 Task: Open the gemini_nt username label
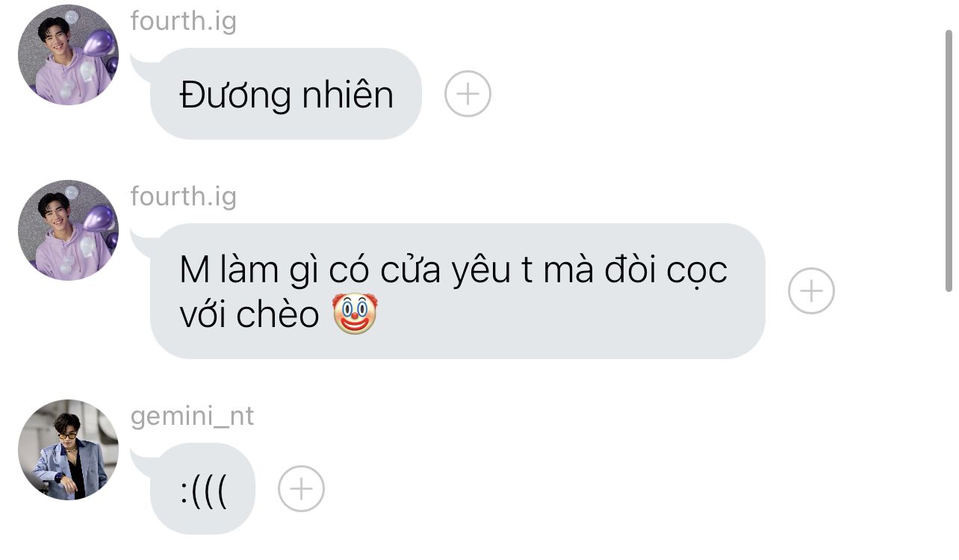[192, 416]
